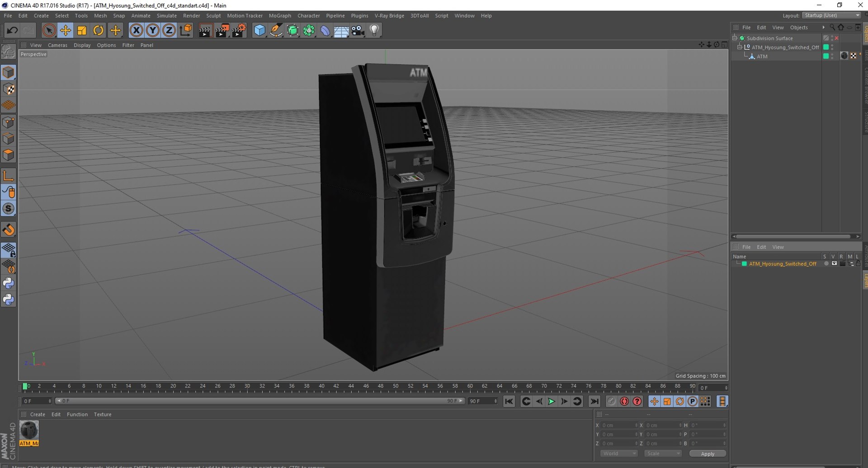Select the Move tool
868x468 pixels.
tap(66, 30)
